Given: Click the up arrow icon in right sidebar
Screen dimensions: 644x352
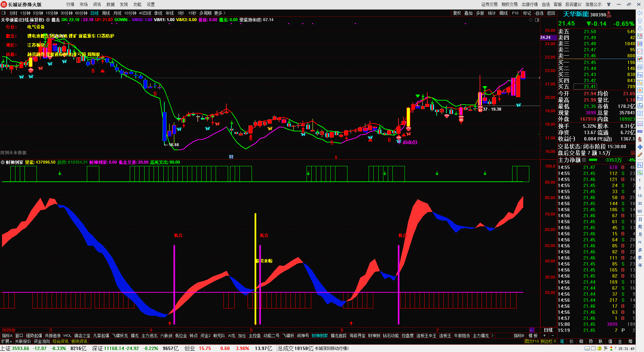Looking at the screenshot, I should click(x=640, y=21).
